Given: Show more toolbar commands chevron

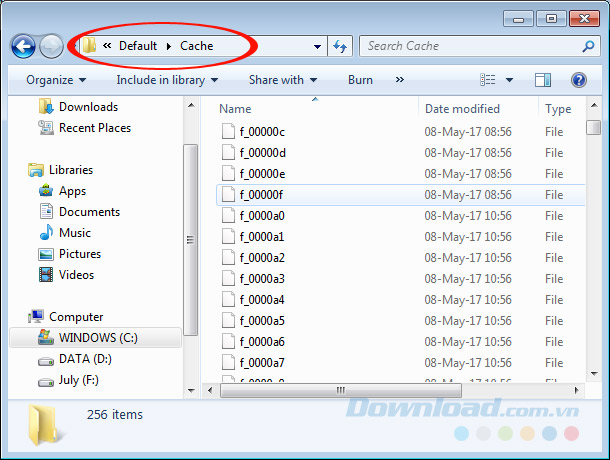Looking at the screenshot, I should click(x=400, y=80).
